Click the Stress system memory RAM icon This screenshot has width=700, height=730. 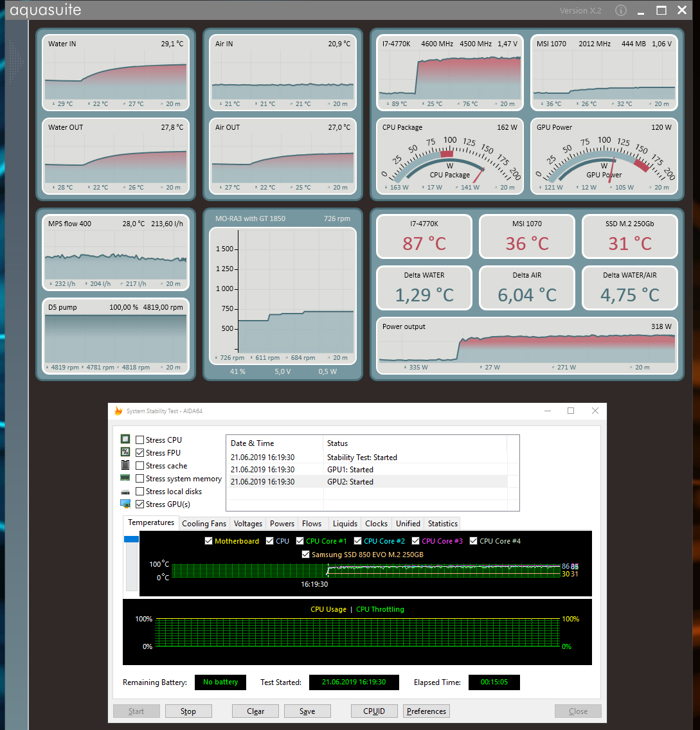coord(125,477)
